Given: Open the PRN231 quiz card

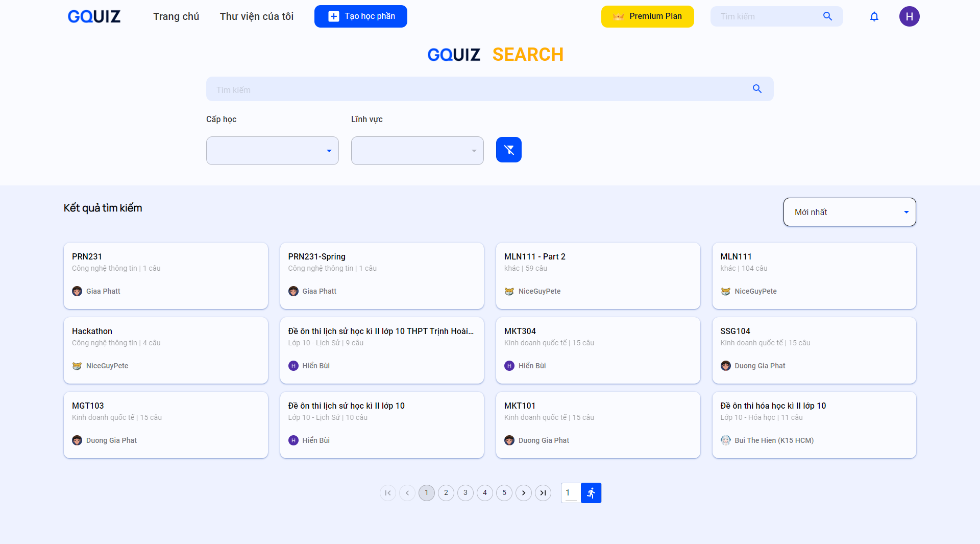Looking at the screenshot, I should point(166,276).
